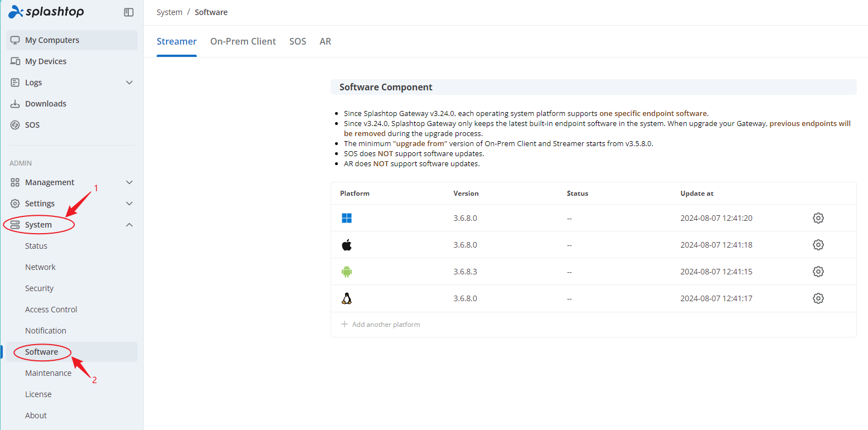Click the System server icon

point(15,225)
